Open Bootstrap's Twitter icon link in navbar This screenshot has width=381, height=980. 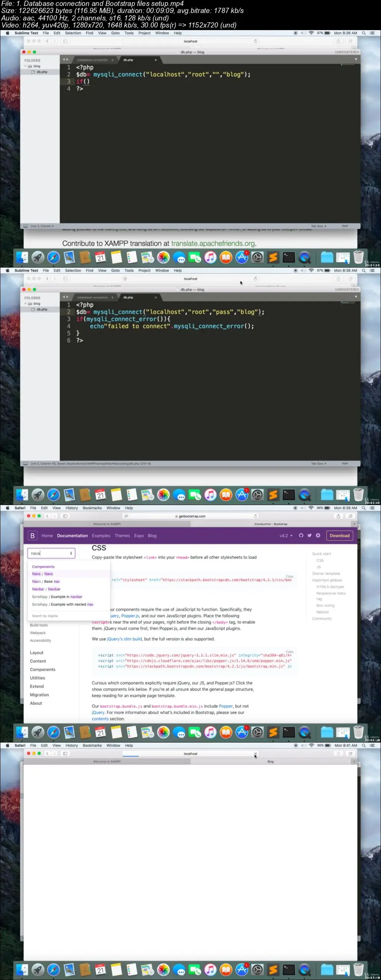309,536
